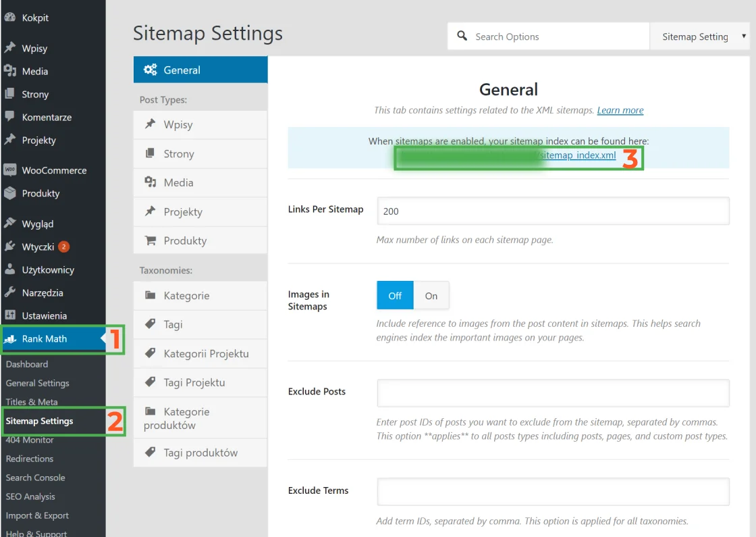Click the media icon beside Media post type
The image size is (756, 537).
coord(151,182)
